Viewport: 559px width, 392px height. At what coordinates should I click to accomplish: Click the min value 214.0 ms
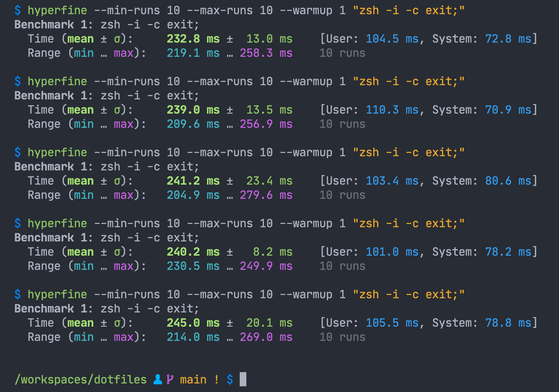(193, 337)
